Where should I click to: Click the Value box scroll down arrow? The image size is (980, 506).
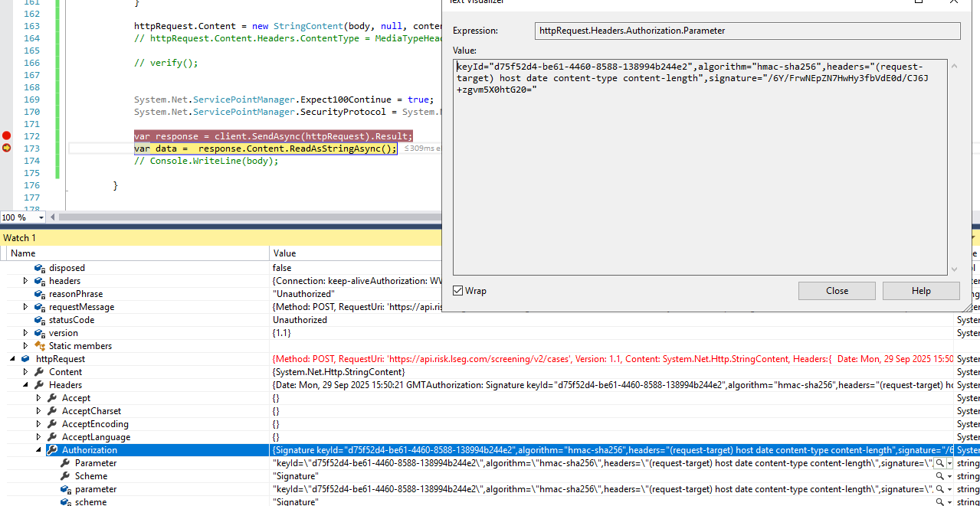point(954,269)
